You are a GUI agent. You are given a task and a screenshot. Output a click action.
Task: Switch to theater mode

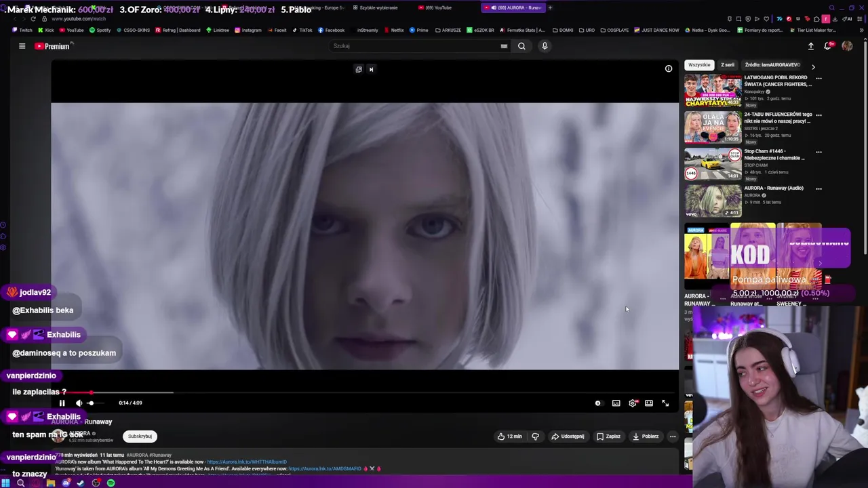pyautogui.click(x=649, y=403)
